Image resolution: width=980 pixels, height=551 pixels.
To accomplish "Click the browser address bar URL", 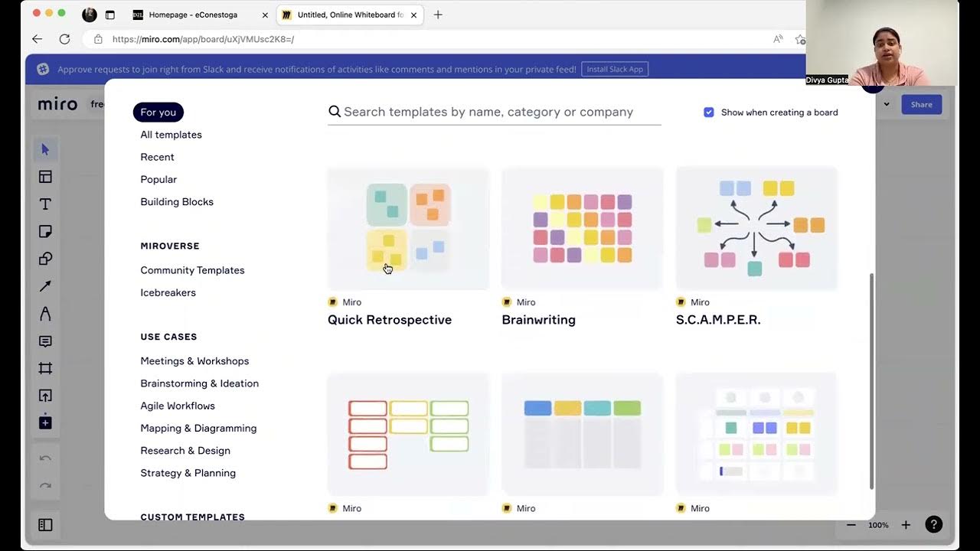I will 203,39.
